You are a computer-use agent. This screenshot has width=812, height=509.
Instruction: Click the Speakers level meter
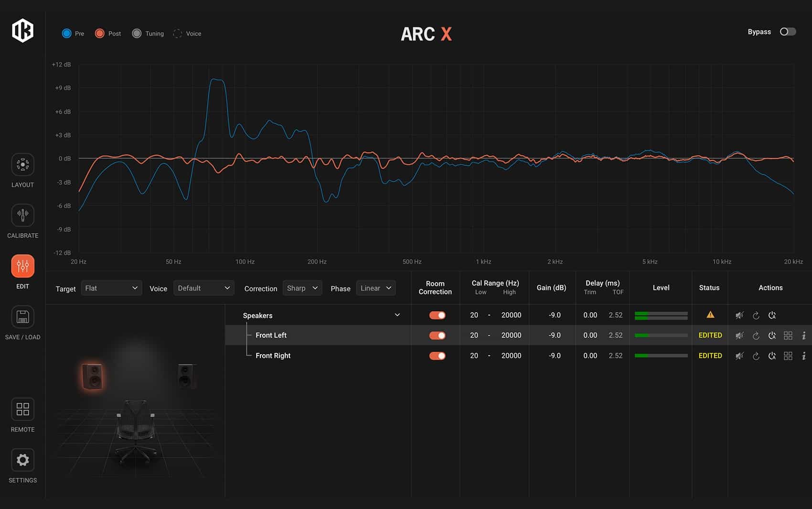661,315
